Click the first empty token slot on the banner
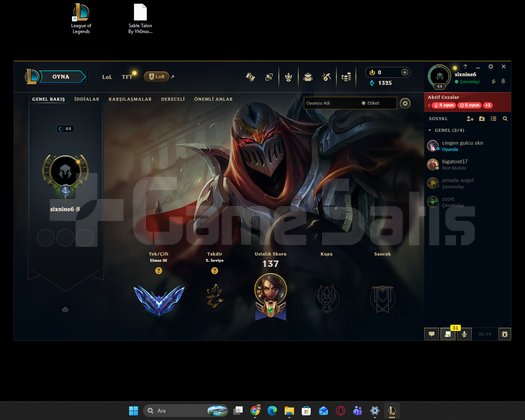 [x=46, y=237]
